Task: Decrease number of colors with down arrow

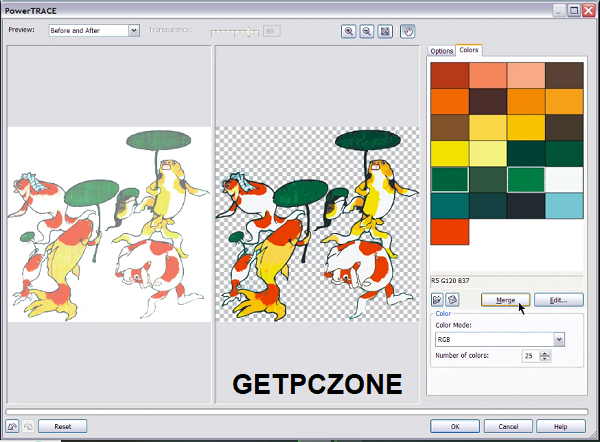Action: pyautogui.click(x=545, y=359)
